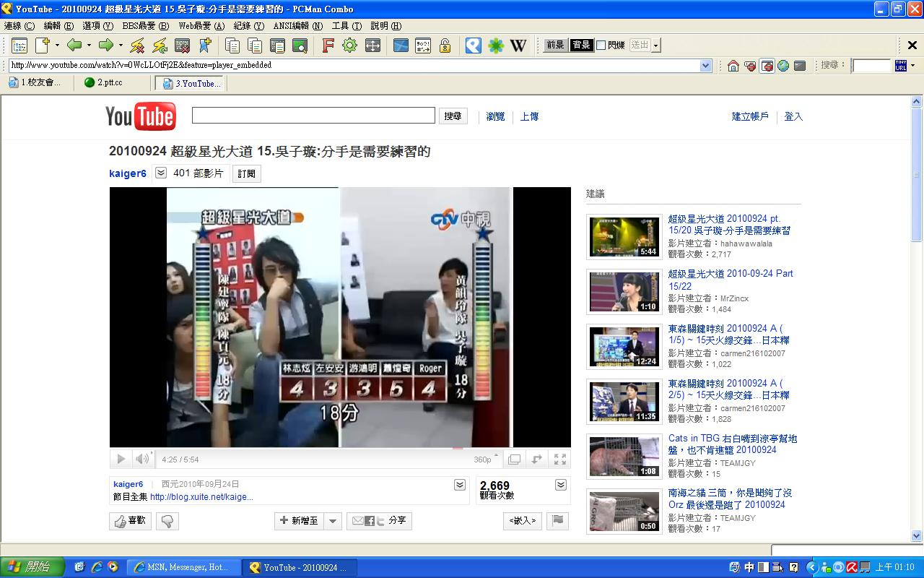Click the 訂閱 subscribe button
This screenshot has height=578, width=924.
pyautogui.click(x=247, y=173)
